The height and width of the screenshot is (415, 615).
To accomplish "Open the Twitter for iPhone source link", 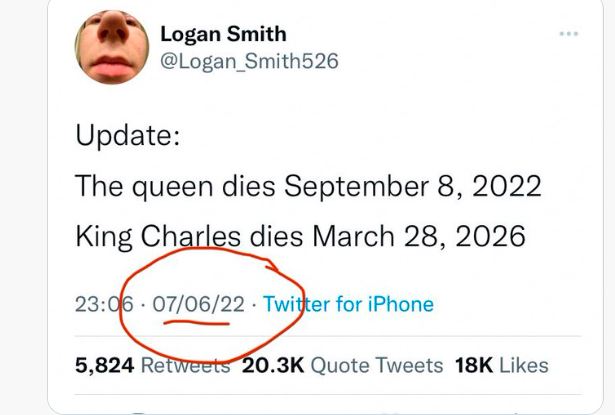I will pyautogui.click(x=347, y=304).
